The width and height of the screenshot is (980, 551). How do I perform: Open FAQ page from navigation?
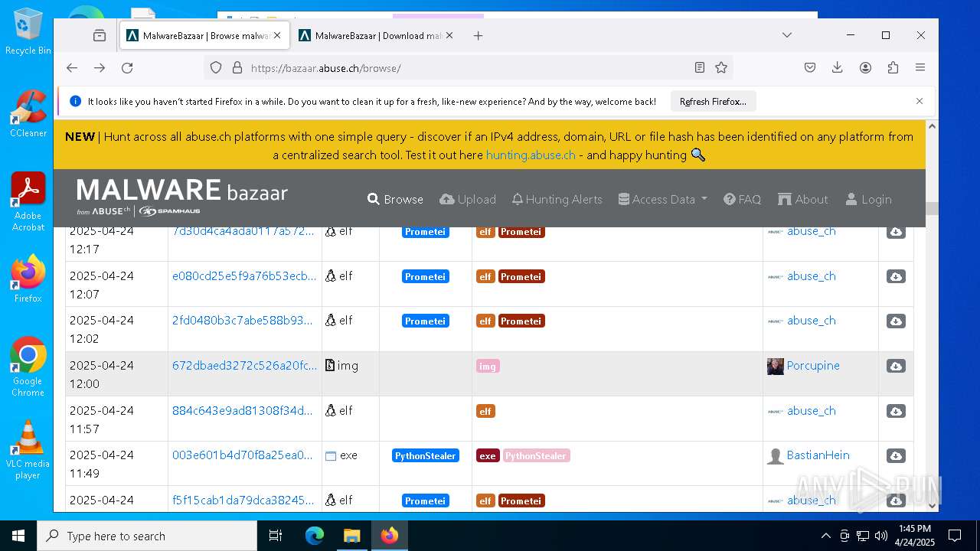[x=742, y=199]
